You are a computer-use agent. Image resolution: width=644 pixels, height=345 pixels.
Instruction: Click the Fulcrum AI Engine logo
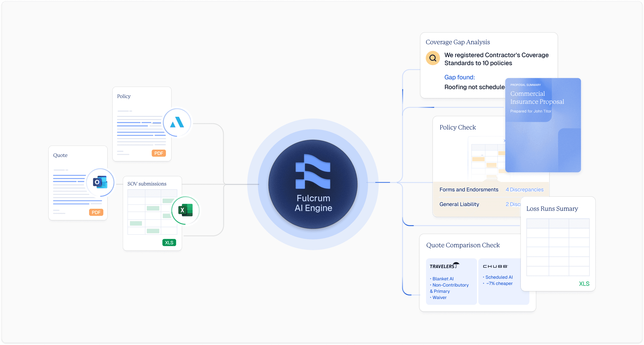[313, 171]
